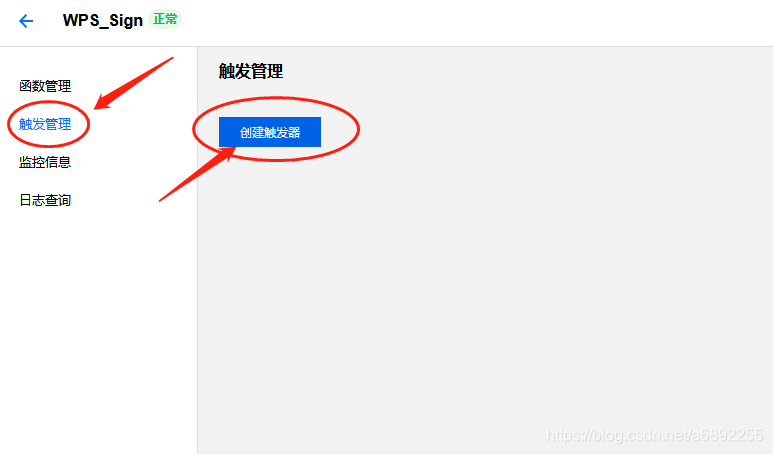Screen dimensions: 773x454
Task: Click the red arrow pointing at 创建触发器
Action: coord(197,174)
